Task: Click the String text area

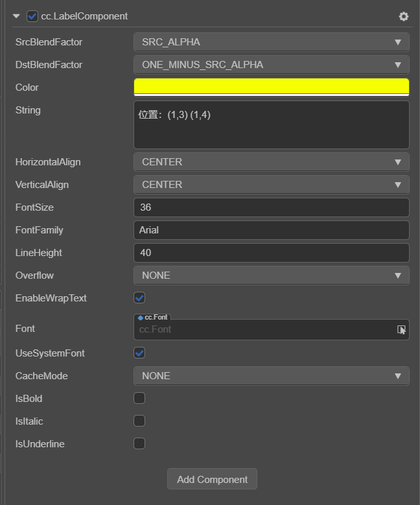Action: click(271, 124)
